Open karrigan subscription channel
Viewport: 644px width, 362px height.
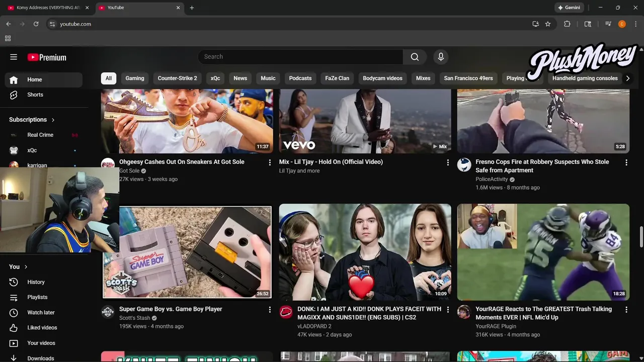(x=44, y=165)
